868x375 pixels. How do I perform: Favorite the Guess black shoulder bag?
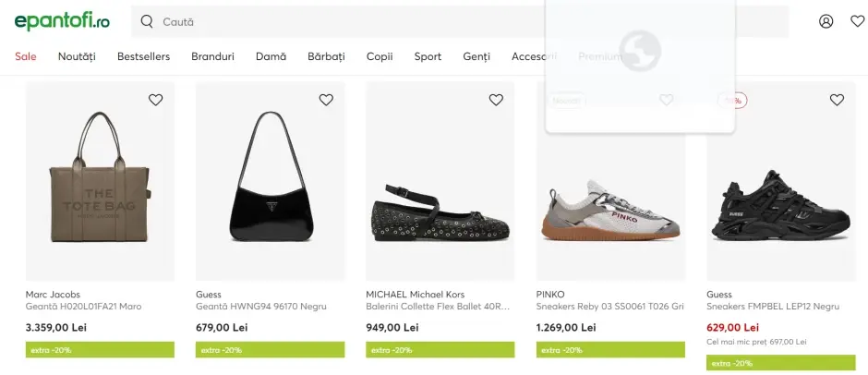(326, 100)
